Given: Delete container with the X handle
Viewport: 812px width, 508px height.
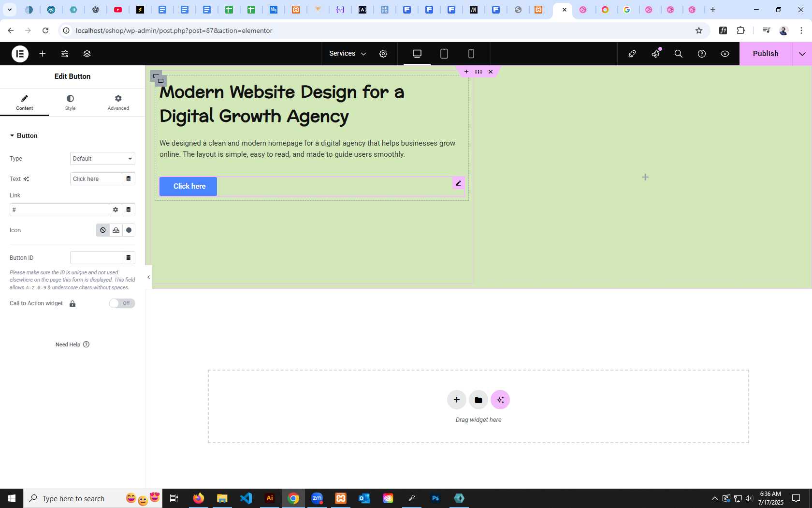Looking at the screenshot, I should tap(491, 72).
